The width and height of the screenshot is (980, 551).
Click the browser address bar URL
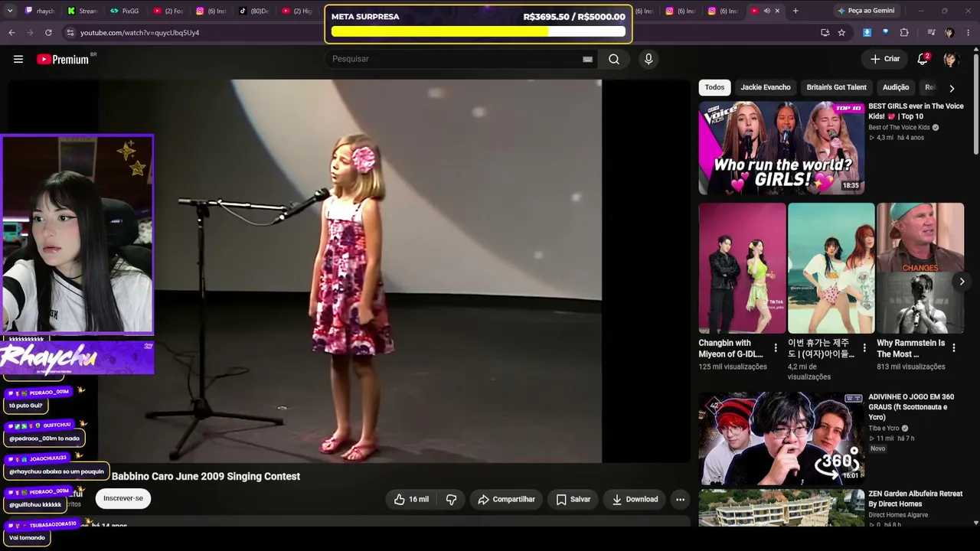tap(139, 33)
